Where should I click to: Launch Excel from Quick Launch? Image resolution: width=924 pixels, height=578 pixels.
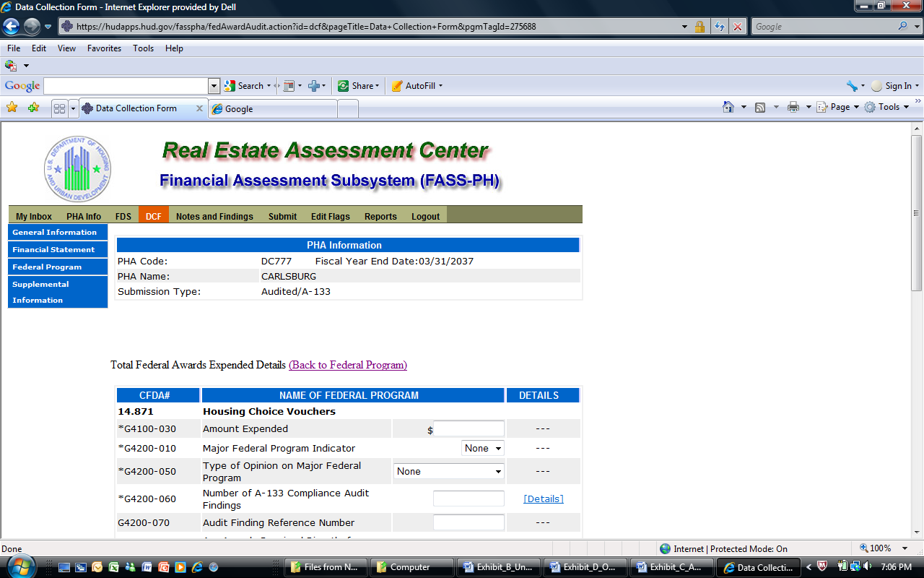tap(114, 567)
